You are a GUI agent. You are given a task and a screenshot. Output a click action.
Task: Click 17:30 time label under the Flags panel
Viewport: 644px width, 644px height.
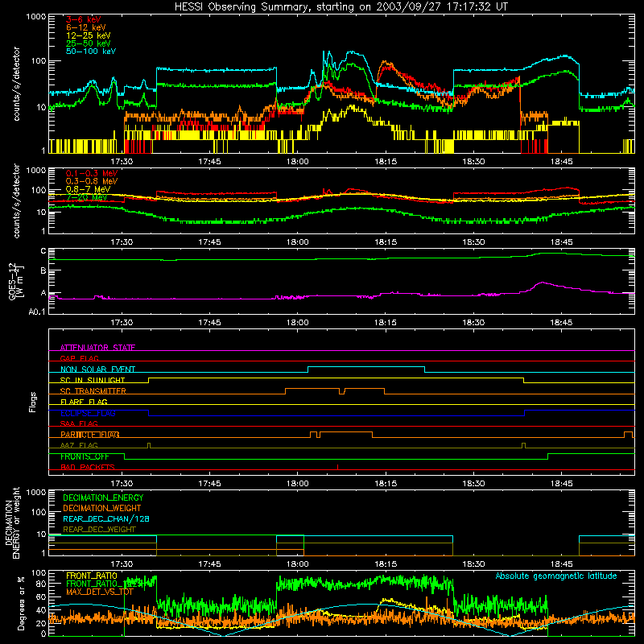(122, 484)
